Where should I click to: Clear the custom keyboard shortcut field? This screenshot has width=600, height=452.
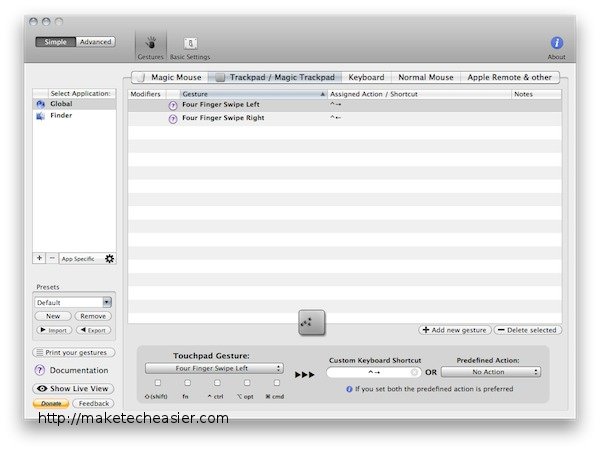[x=414, y=372]
